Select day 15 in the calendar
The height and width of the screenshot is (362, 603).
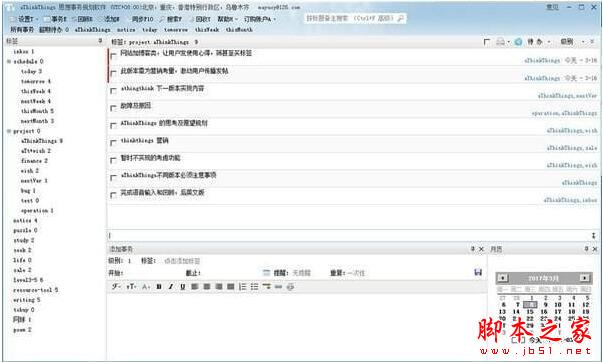[530, 312]
